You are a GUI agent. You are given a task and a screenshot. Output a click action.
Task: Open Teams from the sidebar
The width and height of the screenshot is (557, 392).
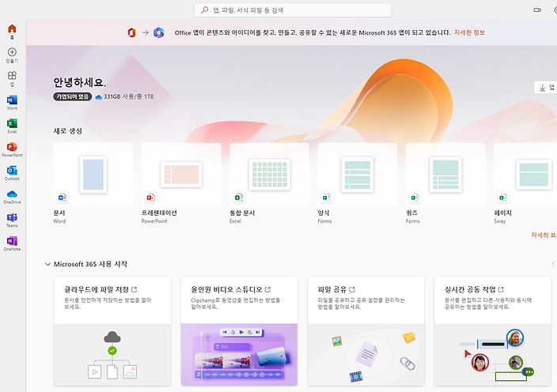(12, 217)
